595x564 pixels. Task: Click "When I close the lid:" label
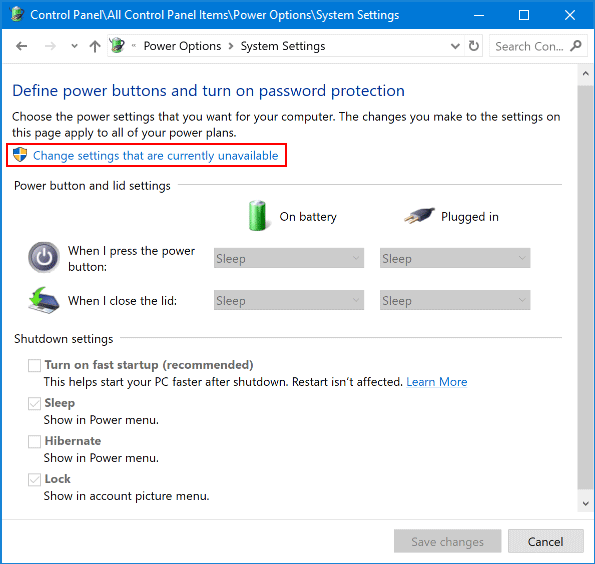point(123,301)
